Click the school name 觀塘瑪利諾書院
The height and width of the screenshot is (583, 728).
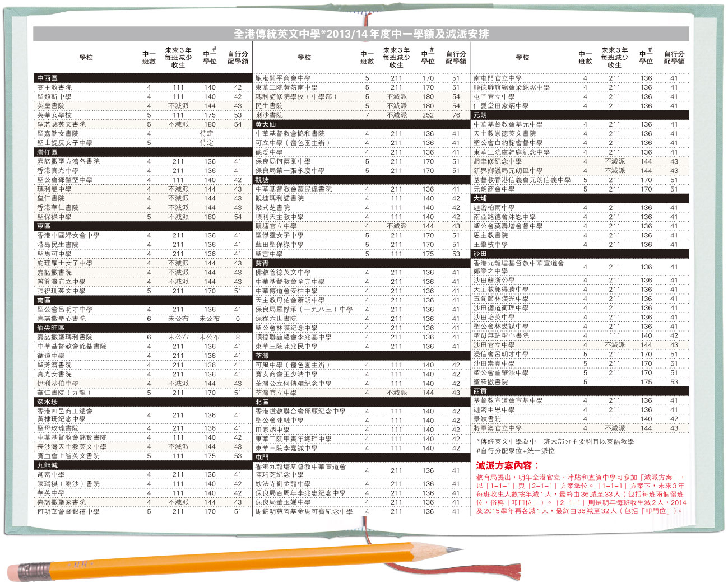click(280, 198)
